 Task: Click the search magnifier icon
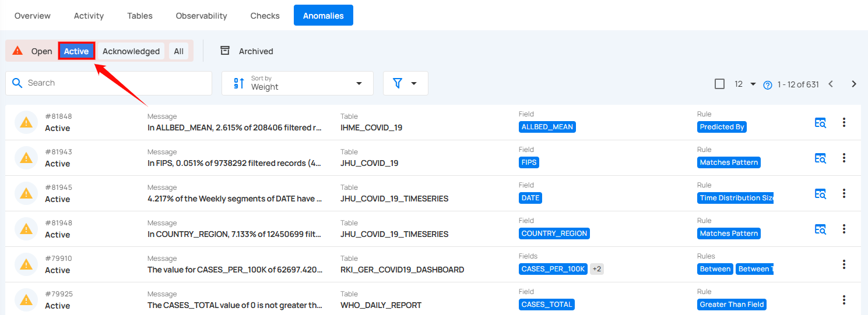pos(17,83)
